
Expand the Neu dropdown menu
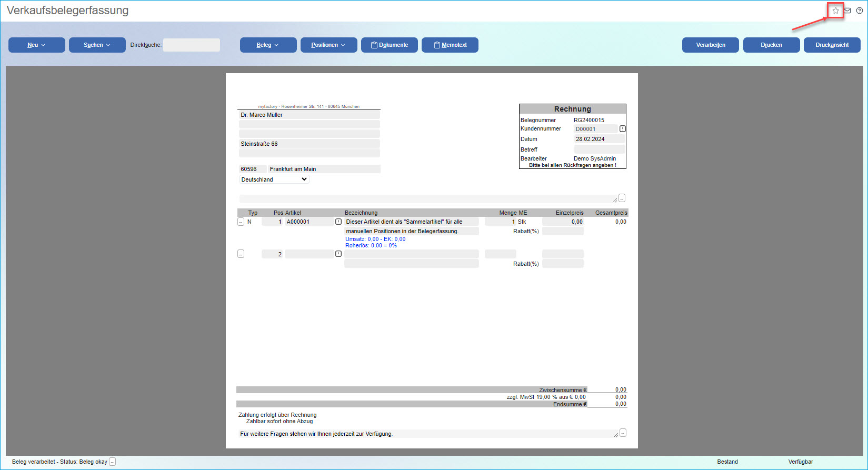(37, 45)
